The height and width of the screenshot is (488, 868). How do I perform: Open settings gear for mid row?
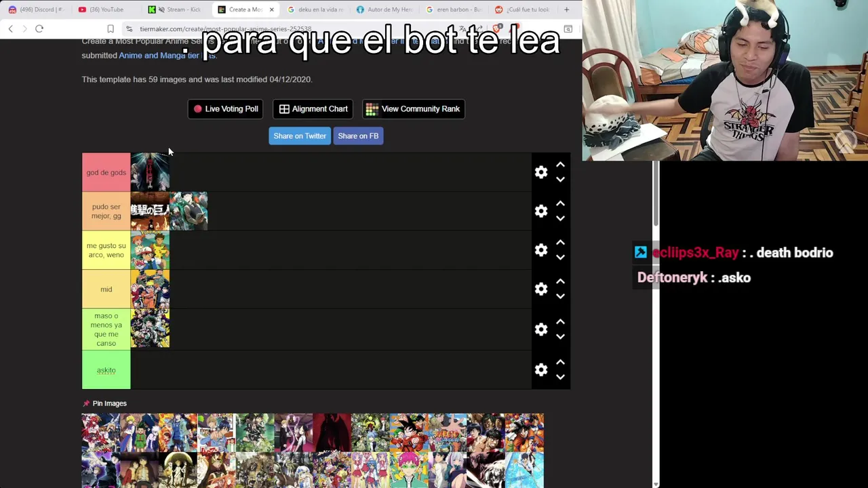click(541, 289)
